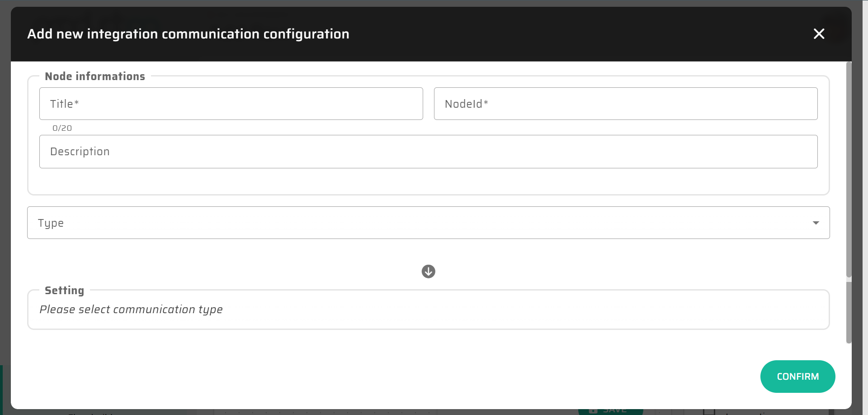Click the circled down-arrow icon
868x415 pixels.
click(428, 272)
